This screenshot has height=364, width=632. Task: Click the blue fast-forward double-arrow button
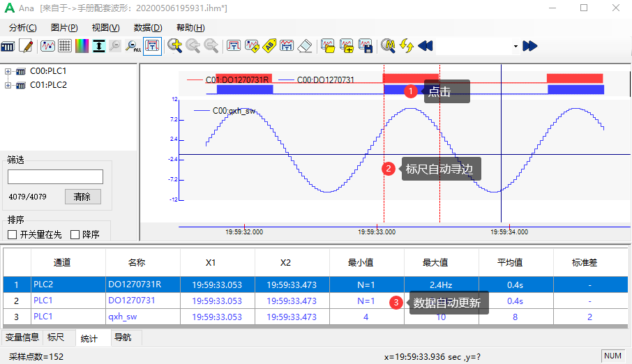coord(530,46)
